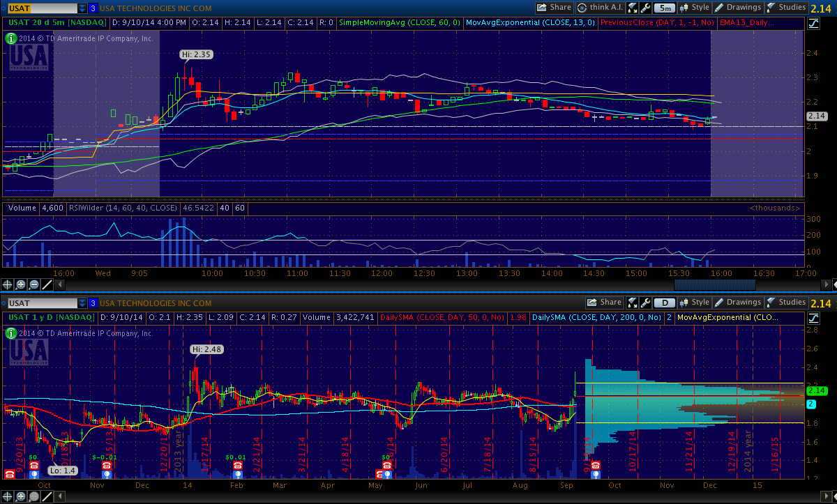Select the line drawing tool on upper chart
The image size is (837, 504).
coord(47,284)
